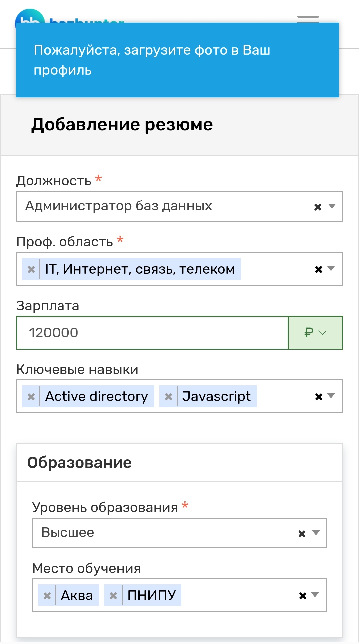
Task: Dismiss the photo upload notification banner
Action: click(178, 60)
